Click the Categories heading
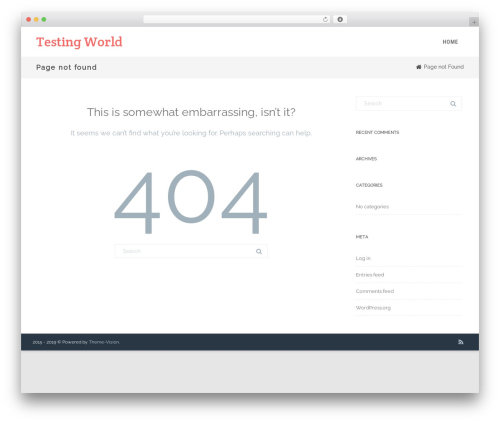The image size is (500, 423). click(369, 185)
